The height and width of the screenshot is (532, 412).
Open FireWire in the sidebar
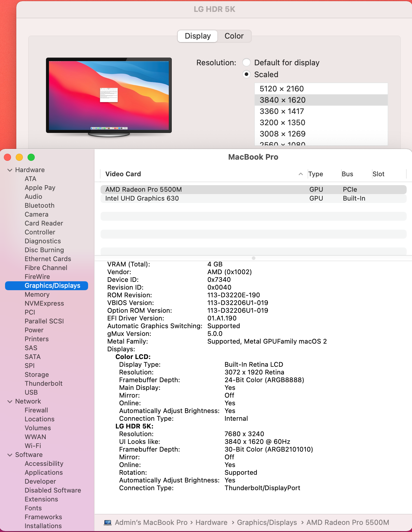point(37,277)
